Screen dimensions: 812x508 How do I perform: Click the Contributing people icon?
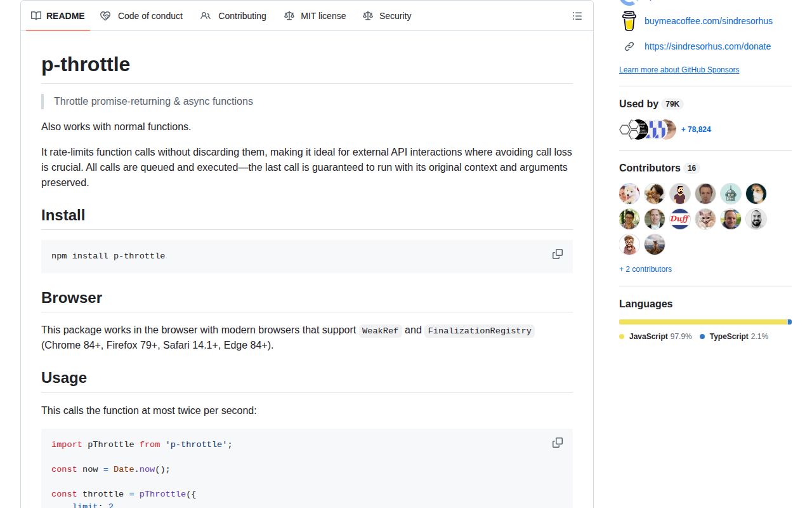point(206,16)
